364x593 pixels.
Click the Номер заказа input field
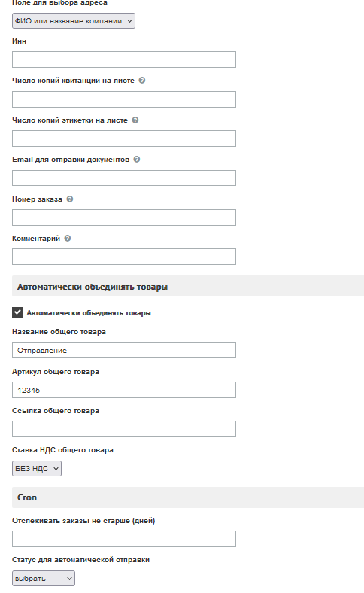[124, 217]
